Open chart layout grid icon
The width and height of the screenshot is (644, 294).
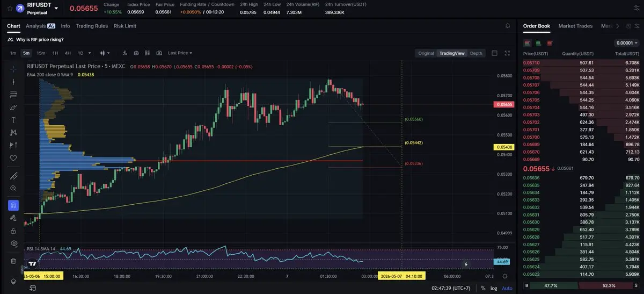(x=148, y=53)
